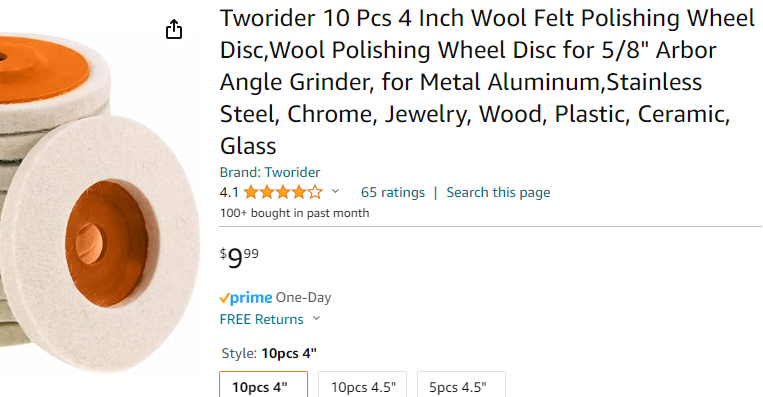Click the orange center of front wheel

[x=107, y=243]
